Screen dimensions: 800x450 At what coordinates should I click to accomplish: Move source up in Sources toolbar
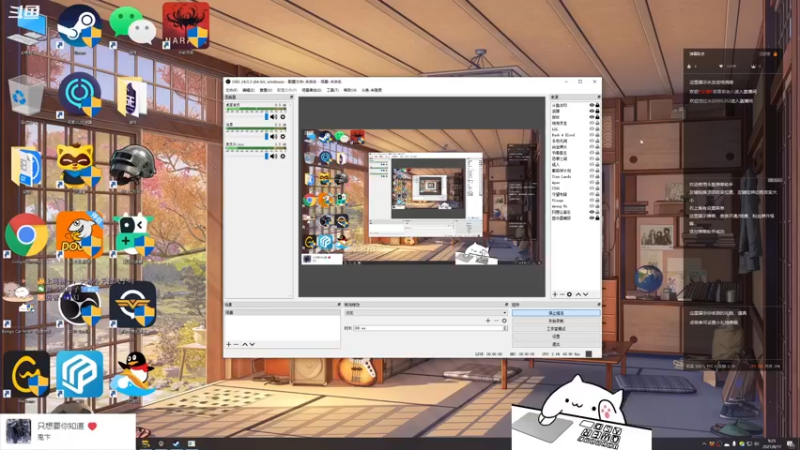[x=578, y=294]
